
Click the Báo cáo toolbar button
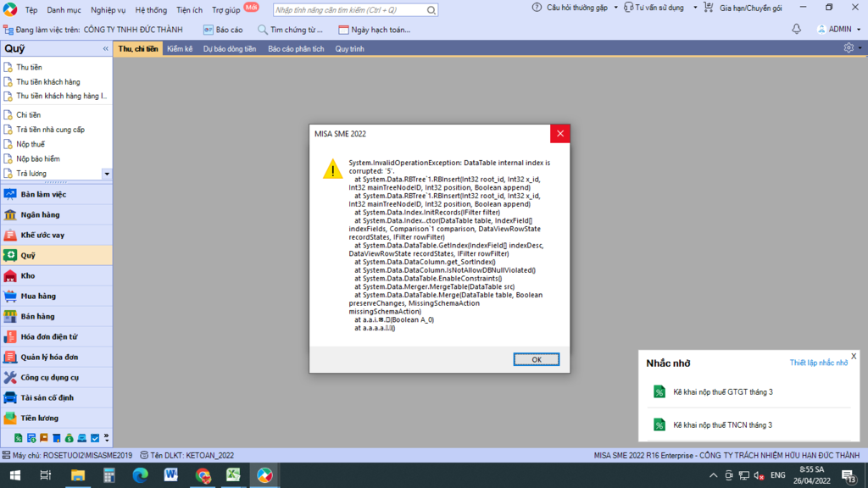223,30
